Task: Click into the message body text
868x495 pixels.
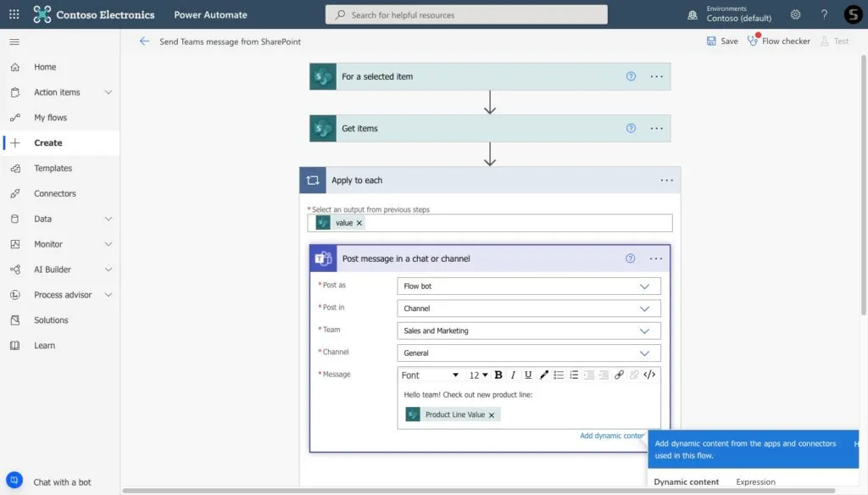Action: click(468, 395)
